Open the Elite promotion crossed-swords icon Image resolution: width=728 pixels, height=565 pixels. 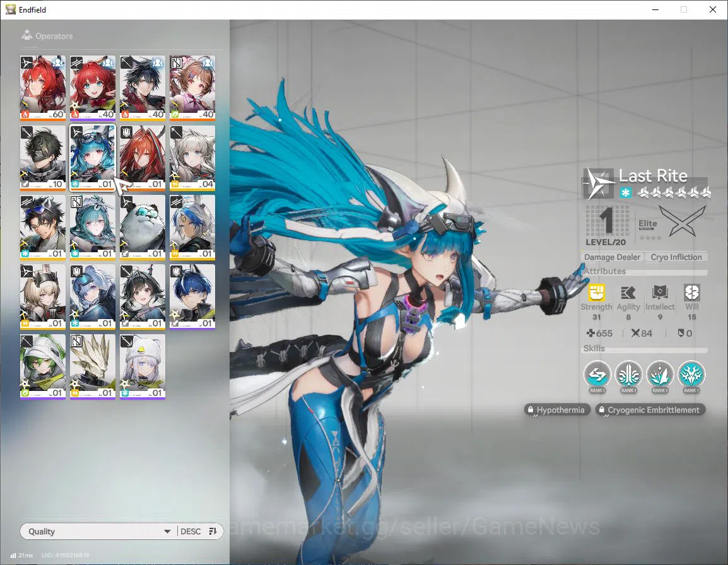(683, 221)
